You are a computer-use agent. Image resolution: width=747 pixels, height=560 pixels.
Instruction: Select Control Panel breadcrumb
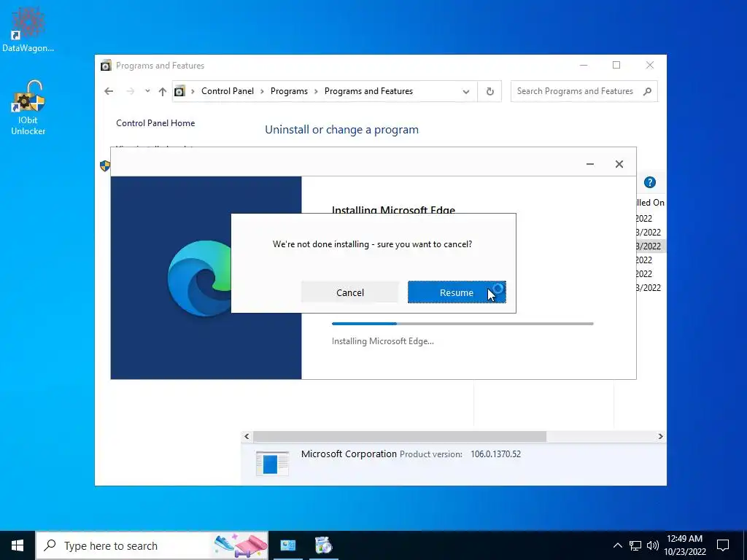228,91
